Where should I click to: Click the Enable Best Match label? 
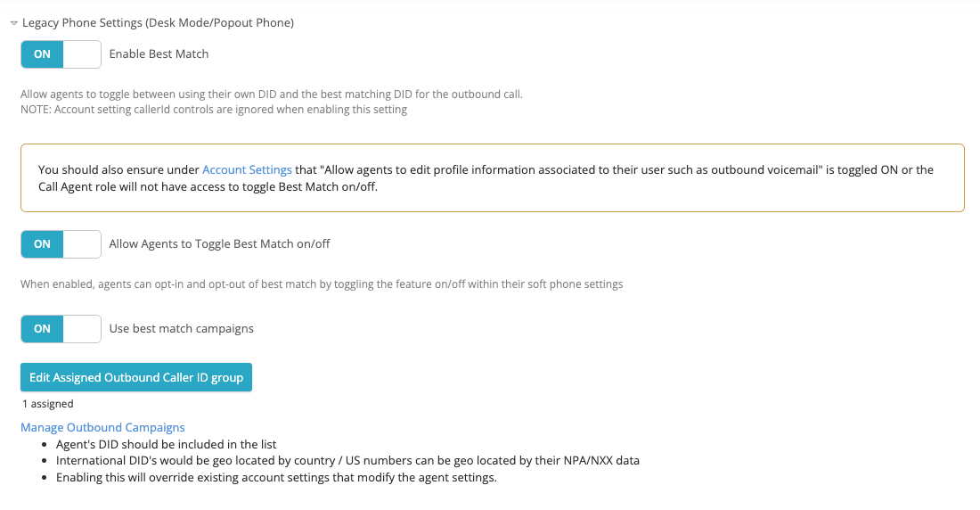pos(159,54)
